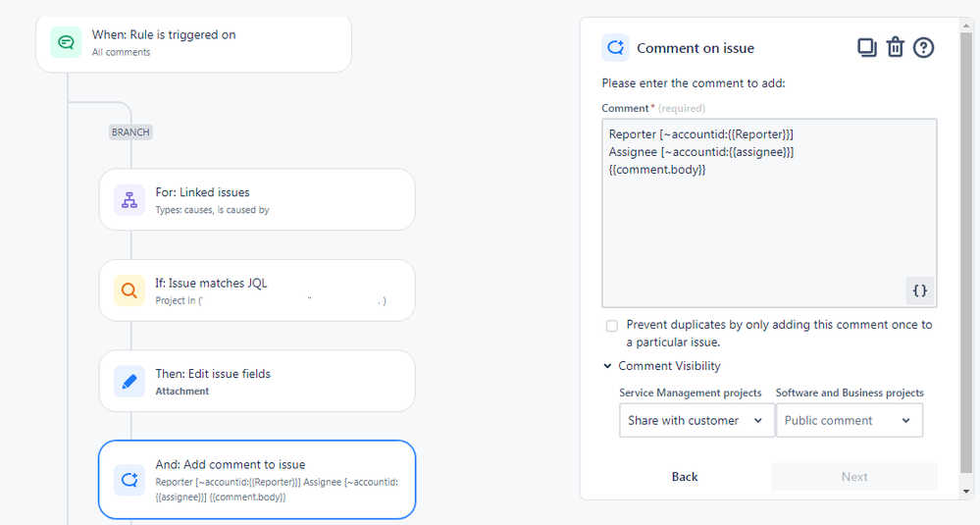Click the Comment on issue header icon

616,47
